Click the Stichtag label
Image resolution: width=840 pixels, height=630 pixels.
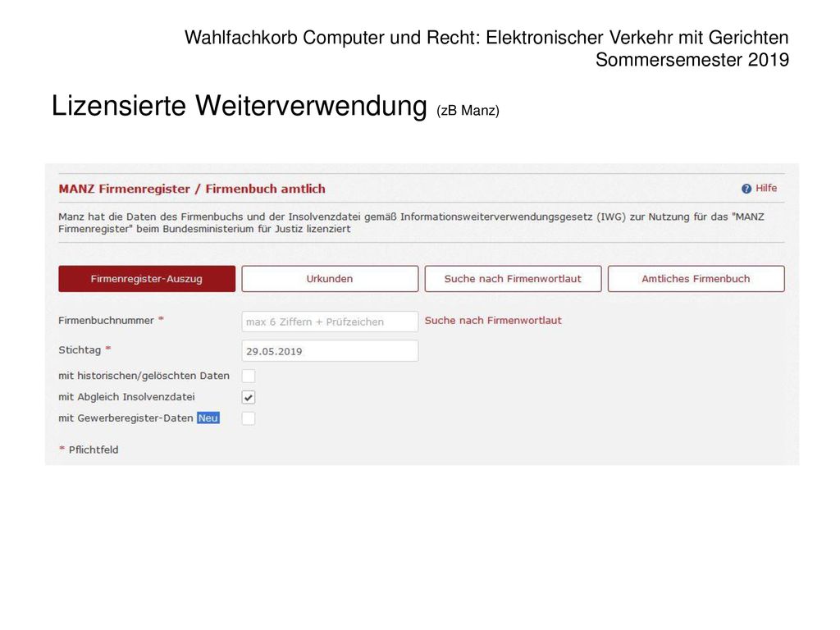80,349
